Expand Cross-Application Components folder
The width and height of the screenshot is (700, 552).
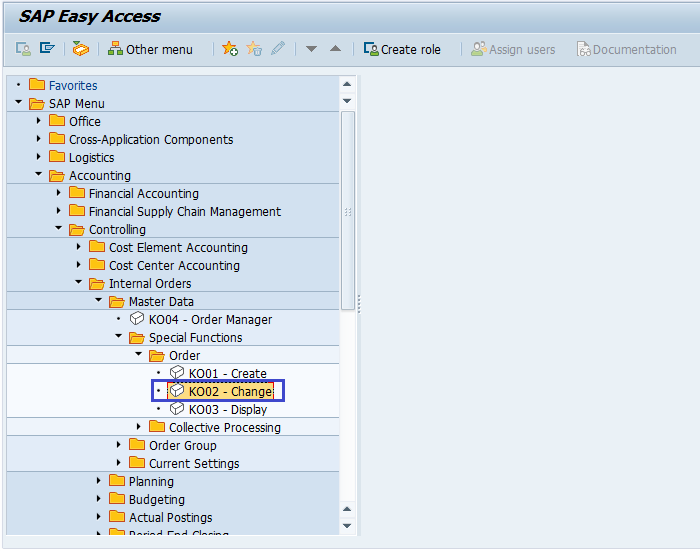click(38, 138)
